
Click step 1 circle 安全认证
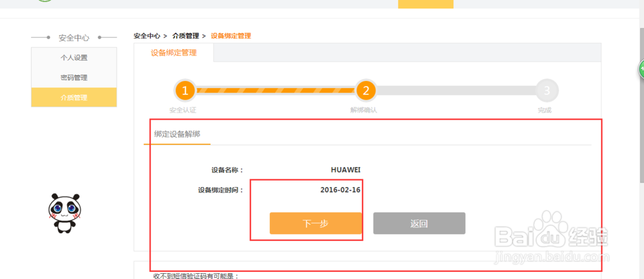[185, 91]
